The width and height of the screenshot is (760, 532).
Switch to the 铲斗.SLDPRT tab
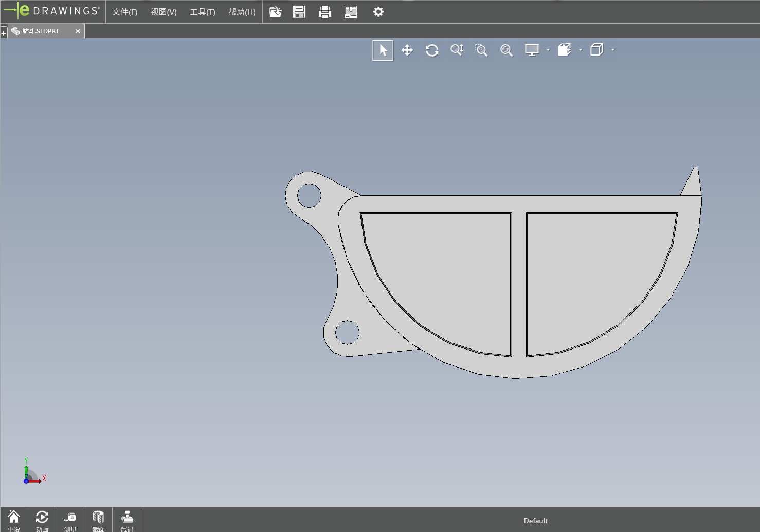[41, 31]
